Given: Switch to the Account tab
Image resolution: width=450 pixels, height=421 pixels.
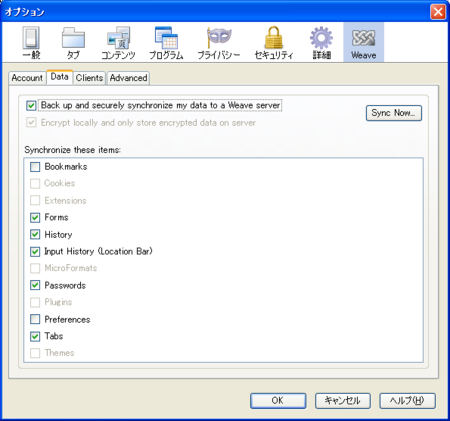Looking at the screenshot, I should [x=27, y=78].
